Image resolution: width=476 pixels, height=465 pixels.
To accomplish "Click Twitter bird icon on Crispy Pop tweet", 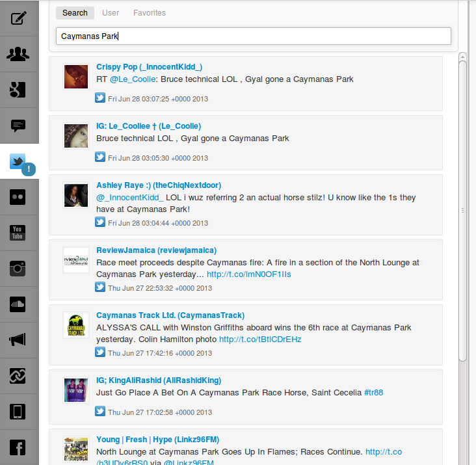I will pos(100,98).
